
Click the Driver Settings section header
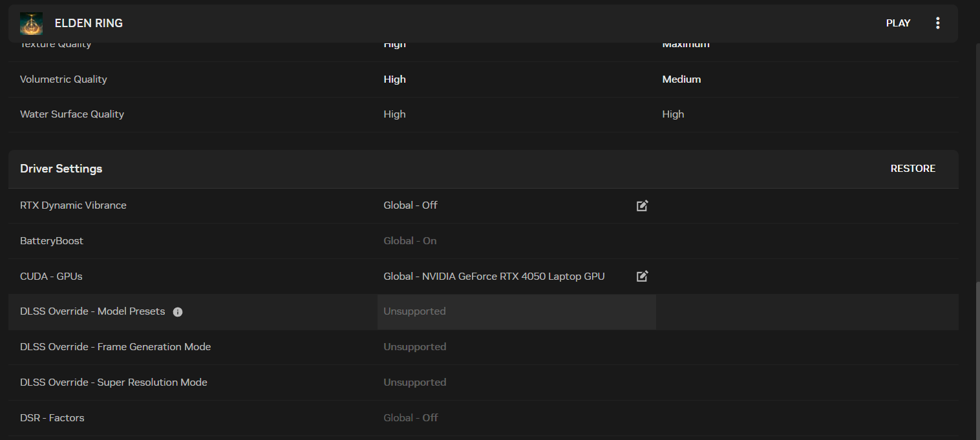click(x=61, y=169)
